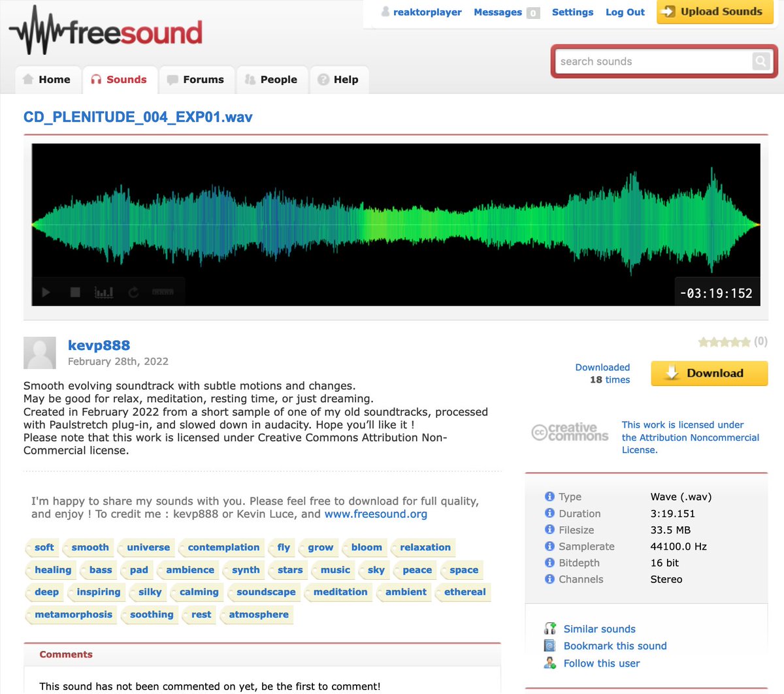Select the synth tag

coord(244,570)
